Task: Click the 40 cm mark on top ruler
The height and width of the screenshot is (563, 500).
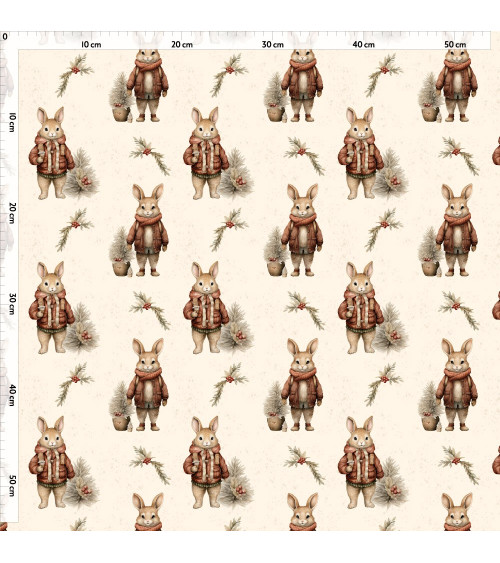Action: (364, 45)
